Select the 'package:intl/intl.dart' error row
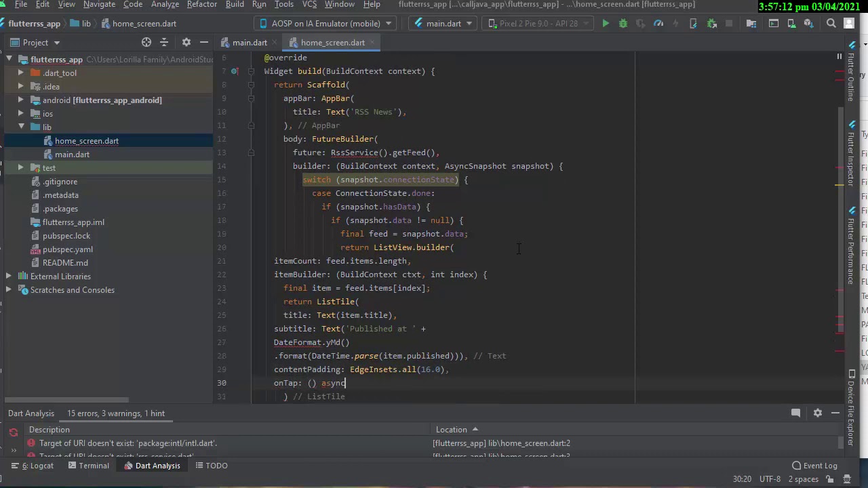Screen dimensions: 868x488 pos(431,443)
